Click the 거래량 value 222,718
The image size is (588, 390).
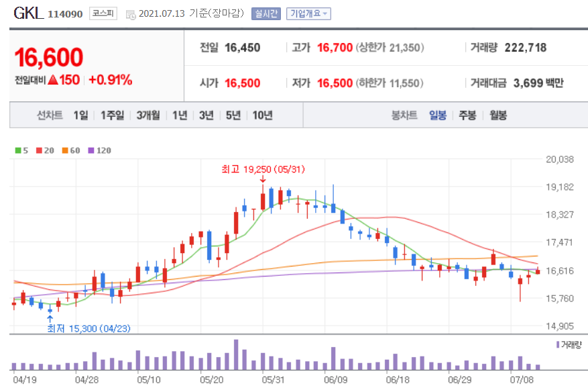click(526, 48)
